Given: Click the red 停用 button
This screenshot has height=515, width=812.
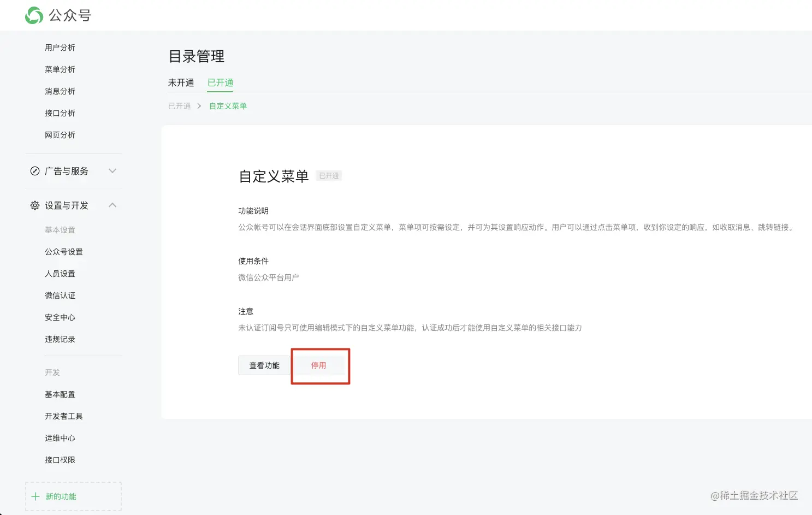Looking at the screenshot, I should click(x=319, y=365).
